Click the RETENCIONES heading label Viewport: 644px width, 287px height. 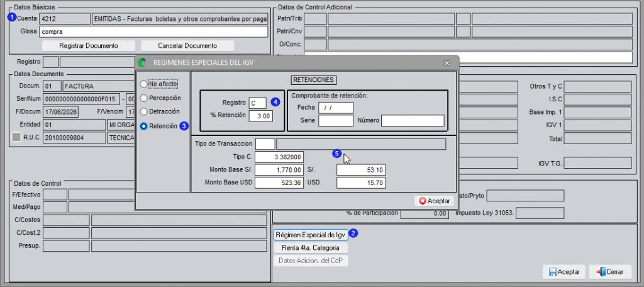314,80
